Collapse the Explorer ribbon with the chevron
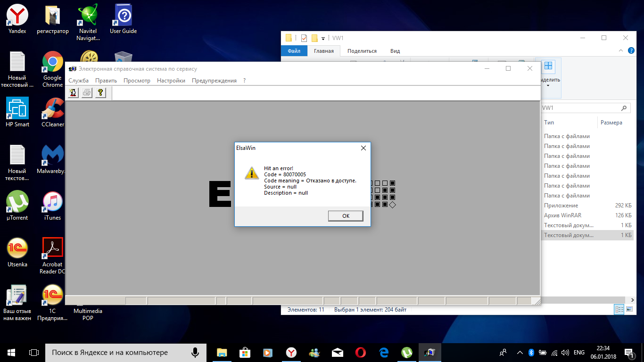 (619, 51)
